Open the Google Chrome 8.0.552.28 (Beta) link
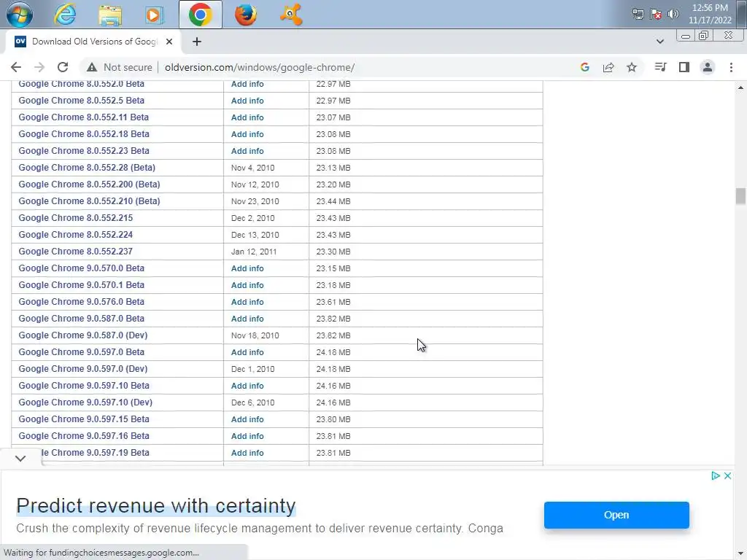 tap(87, 168)
